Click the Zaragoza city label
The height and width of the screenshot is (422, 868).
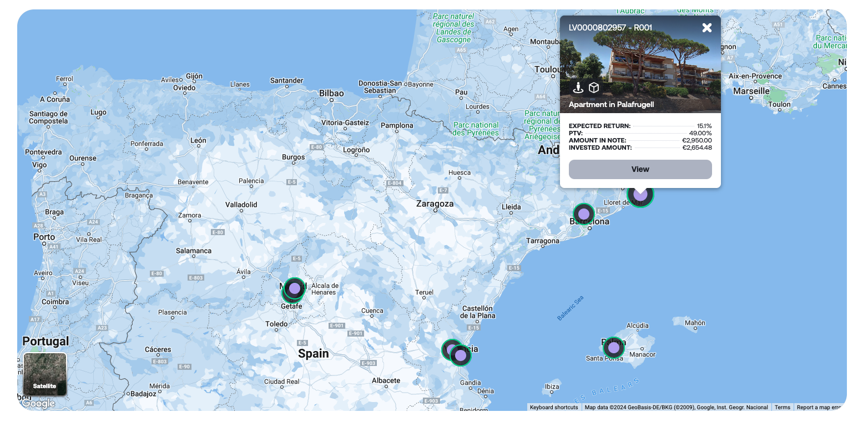435,204
